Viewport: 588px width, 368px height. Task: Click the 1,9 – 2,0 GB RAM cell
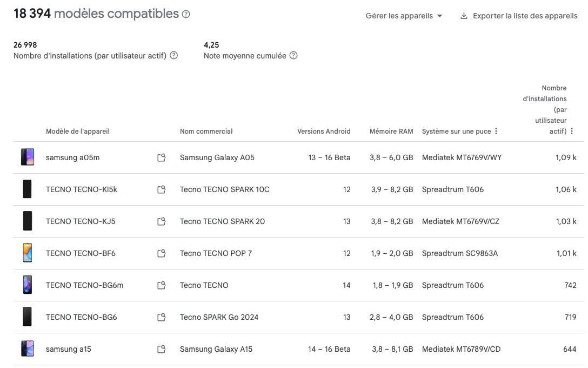point(392,253)
